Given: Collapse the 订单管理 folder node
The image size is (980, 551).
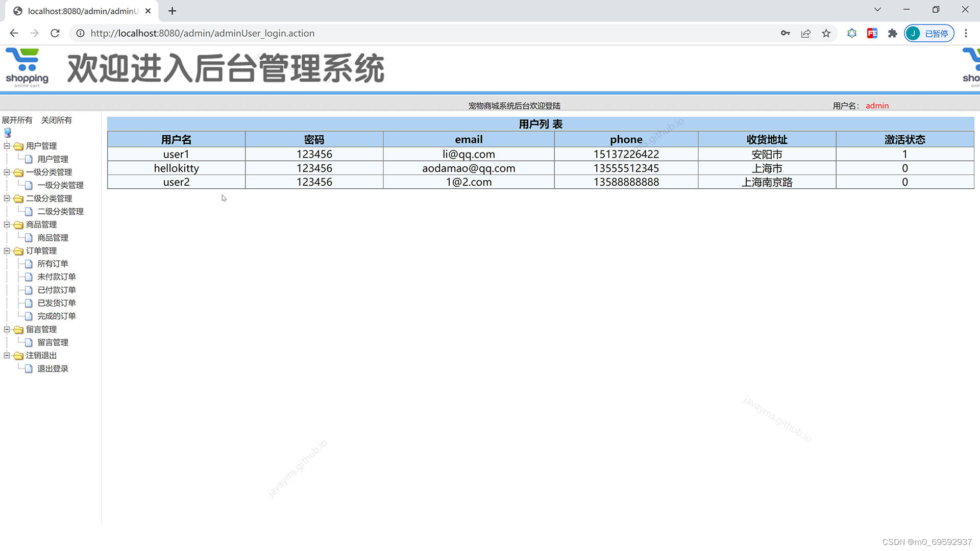Looking at the screenshot, I should coord(7,251).
